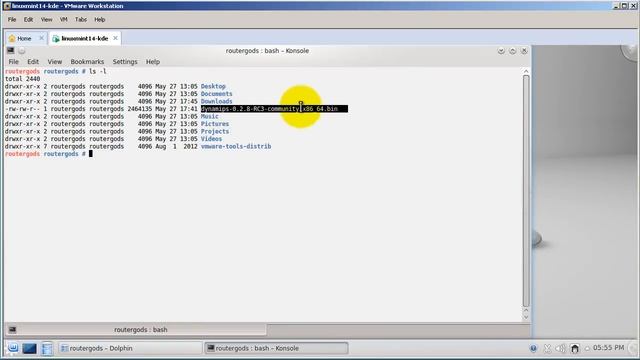The height and width of the screenshot is (360, 640).
Task: Click the file manager icon in taskbar
Action: (x=47, y=348)
